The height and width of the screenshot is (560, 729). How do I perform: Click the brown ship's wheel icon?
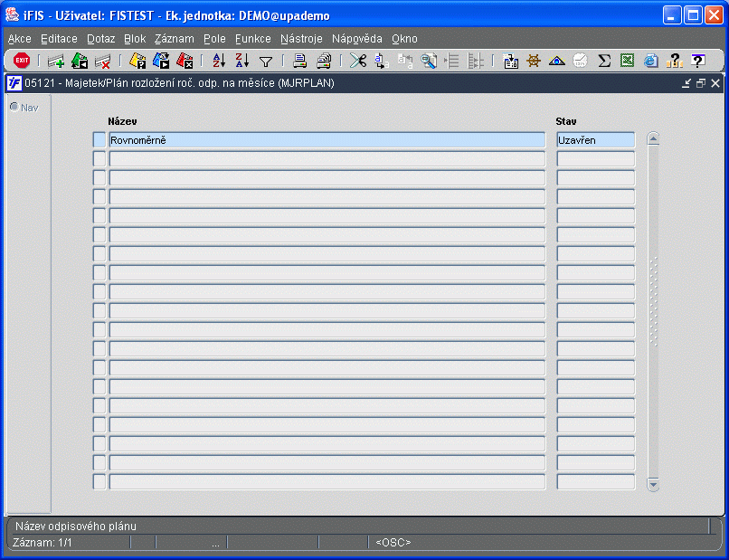[534, 61]
